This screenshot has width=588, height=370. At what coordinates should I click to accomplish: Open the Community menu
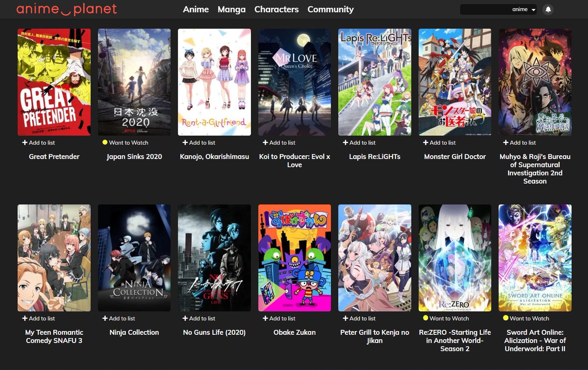tap(330, 9)
